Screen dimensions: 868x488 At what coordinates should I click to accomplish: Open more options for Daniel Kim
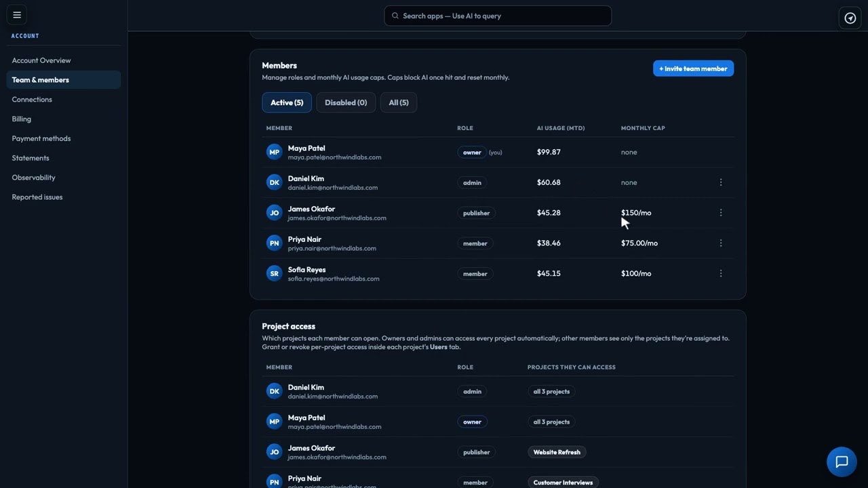click(x=721, y=182)
